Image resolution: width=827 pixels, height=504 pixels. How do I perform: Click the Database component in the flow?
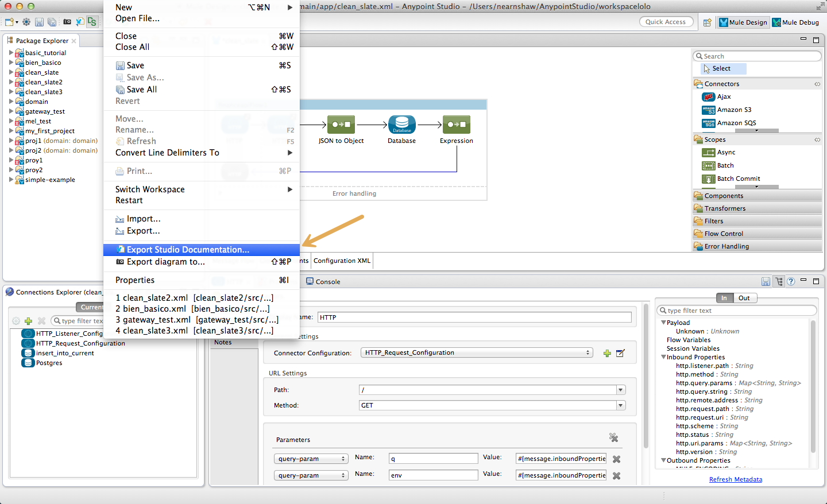tap(401, 125)
